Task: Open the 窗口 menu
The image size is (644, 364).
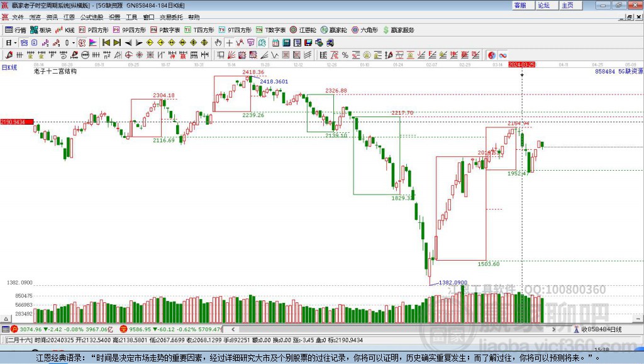Action: [x=148, y=17]
